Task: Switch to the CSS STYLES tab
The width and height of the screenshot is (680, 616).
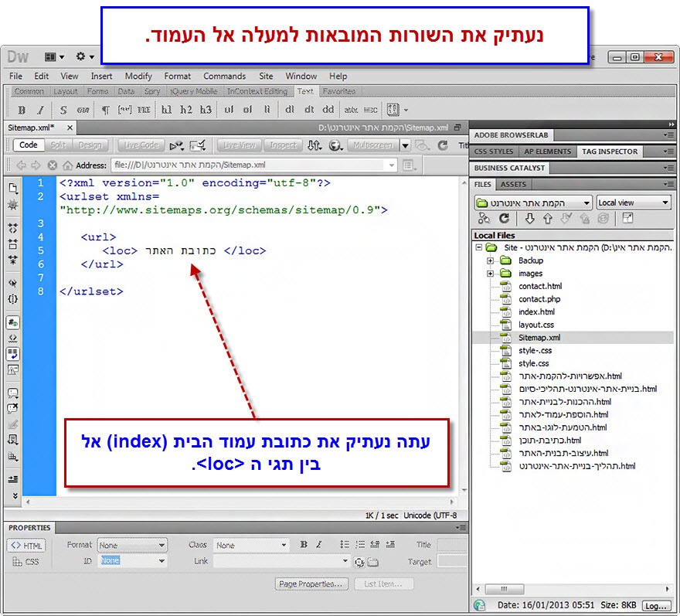Action: click(494, 151)
